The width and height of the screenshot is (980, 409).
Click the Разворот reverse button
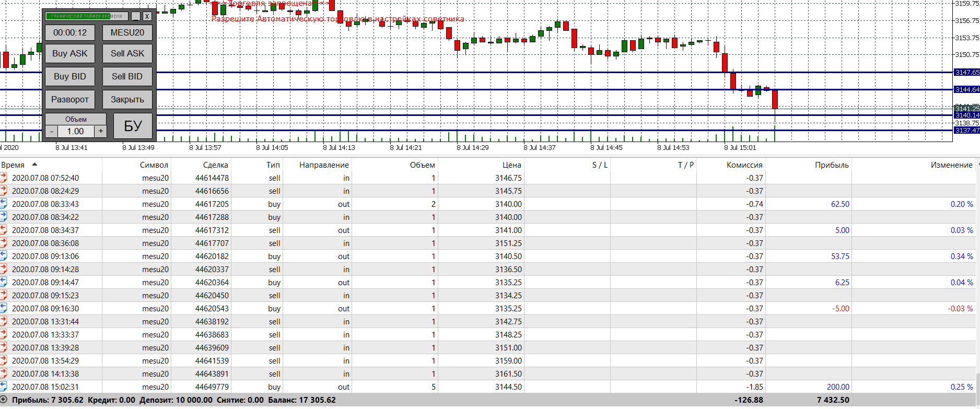point(70,99)
